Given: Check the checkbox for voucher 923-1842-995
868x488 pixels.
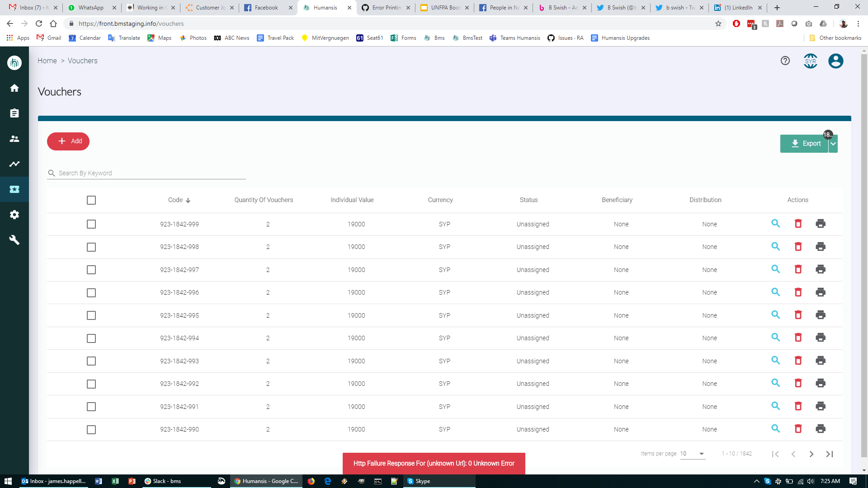Looking at the screenshot, I should pyautogui.click(x=91, y=315).
